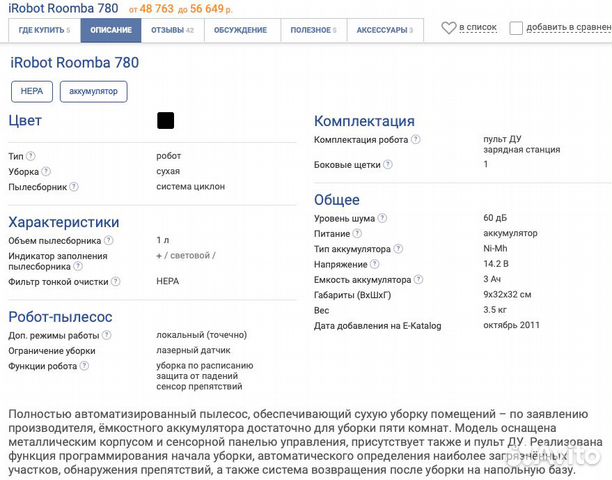Open help icon next to Функции робота

[84, 366]
